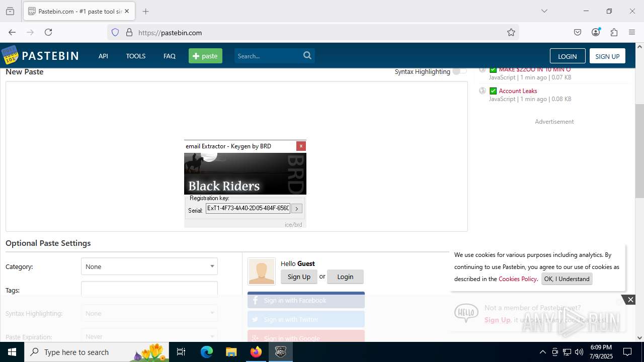The width and height of the screenshot is (644, 362).
Task: Open the Cookies Policy link
Action: pos(518,279)
